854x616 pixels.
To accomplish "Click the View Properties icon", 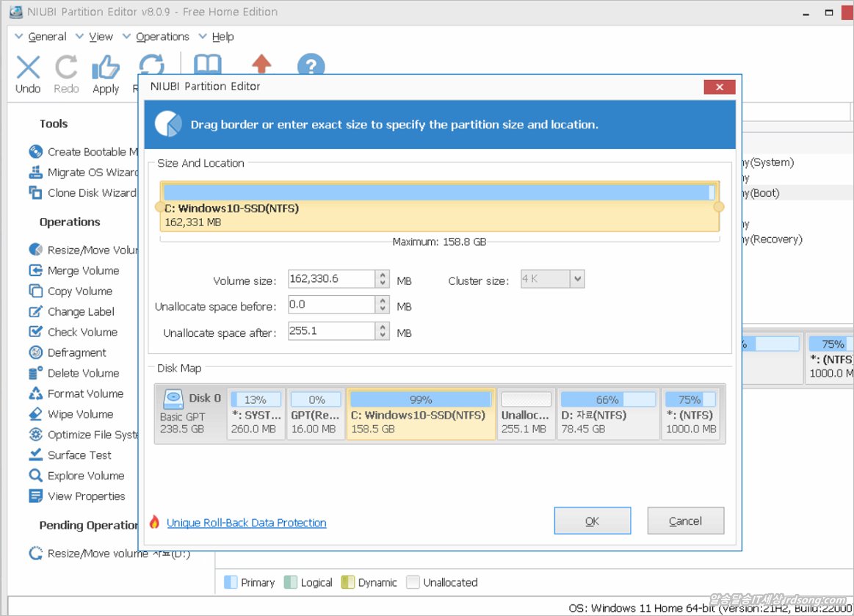I will pyautogui.click(x=35, y=496).
